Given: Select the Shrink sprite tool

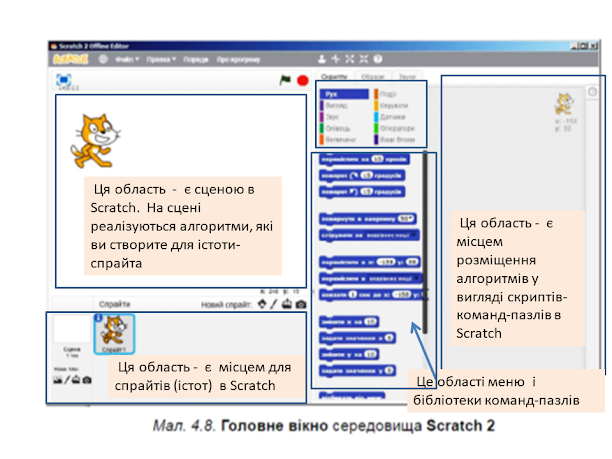Looking at the screenshot, I should pos(364,59).
